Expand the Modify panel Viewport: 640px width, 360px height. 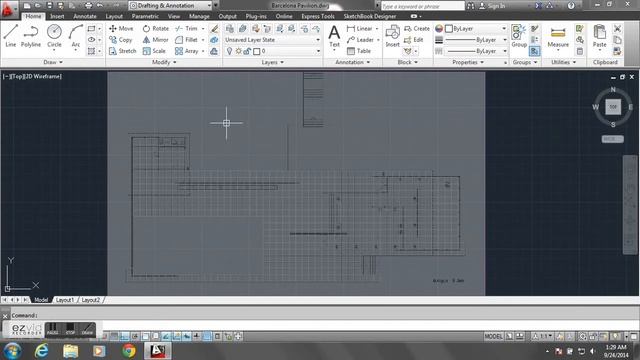(164, 62)
